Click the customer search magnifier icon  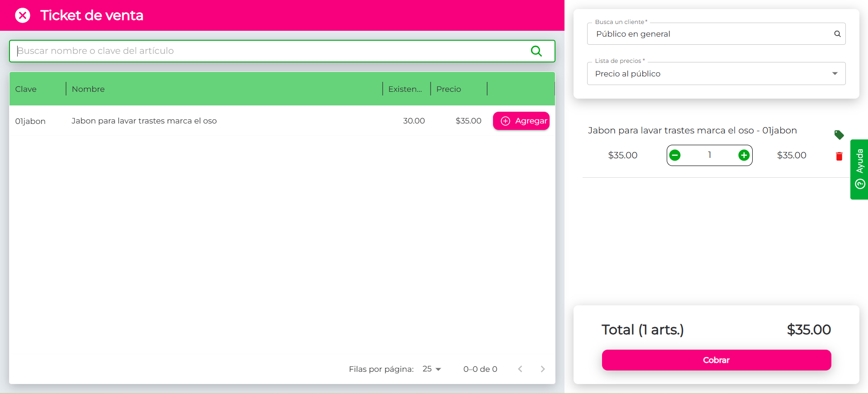tap(837, 34)
